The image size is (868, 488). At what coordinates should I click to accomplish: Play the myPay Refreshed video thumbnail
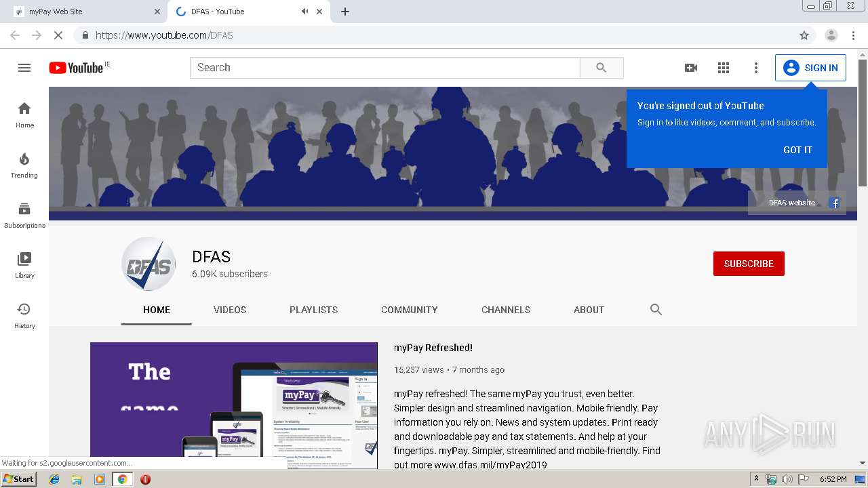[x=234, y=405]
